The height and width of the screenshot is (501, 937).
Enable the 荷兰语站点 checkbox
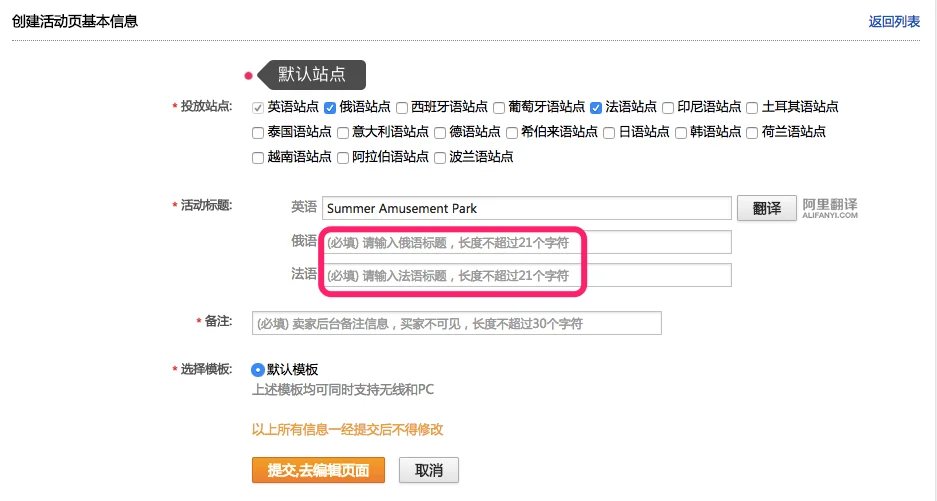752,133
